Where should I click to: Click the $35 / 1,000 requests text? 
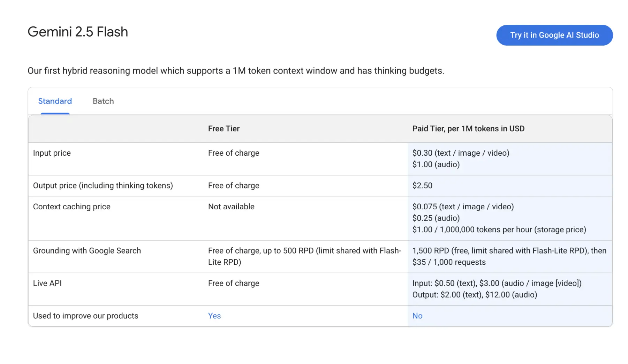448,262
